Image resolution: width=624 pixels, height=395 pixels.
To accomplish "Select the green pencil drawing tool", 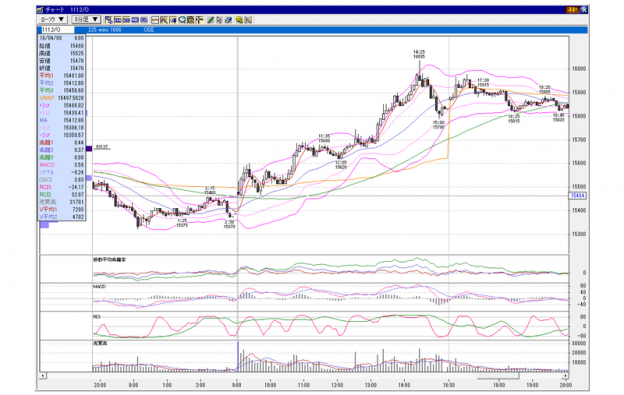I will (x=210, y=19).
